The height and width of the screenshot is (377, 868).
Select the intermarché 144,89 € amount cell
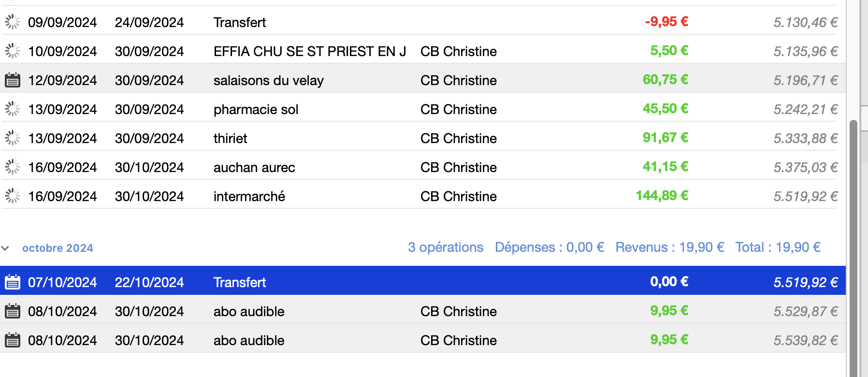(x=662, y=196)
